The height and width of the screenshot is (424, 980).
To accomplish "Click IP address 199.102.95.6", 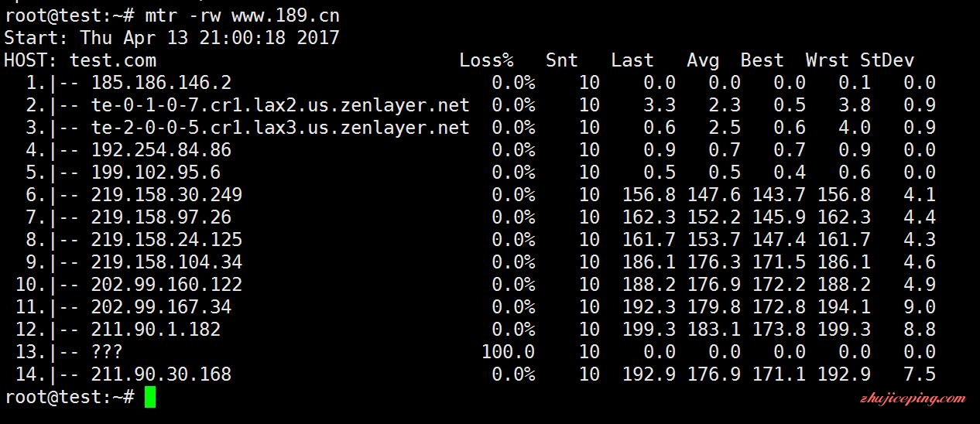I will 156,172.
